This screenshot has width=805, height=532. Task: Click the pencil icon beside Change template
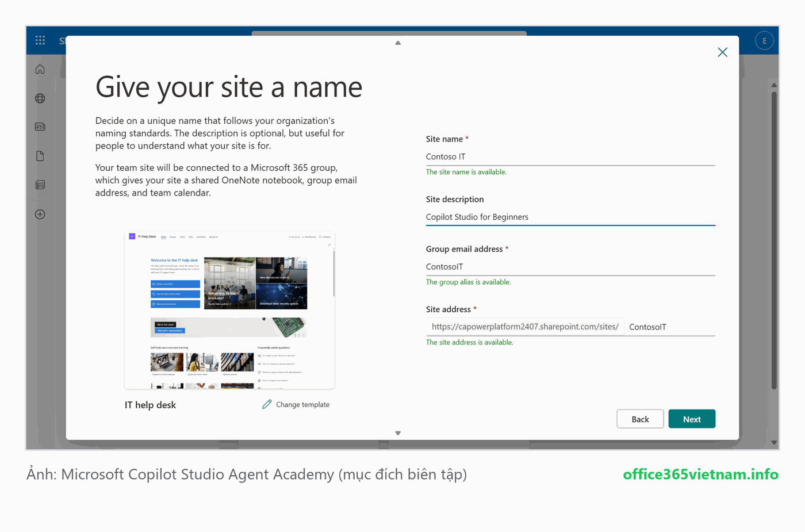coord(266,404)
